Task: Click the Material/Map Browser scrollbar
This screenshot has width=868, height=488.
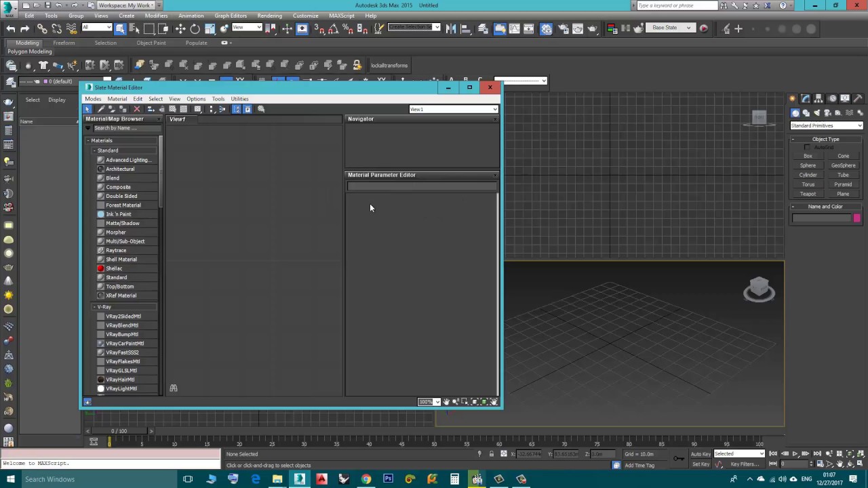Action: click(x=161, y=172)
